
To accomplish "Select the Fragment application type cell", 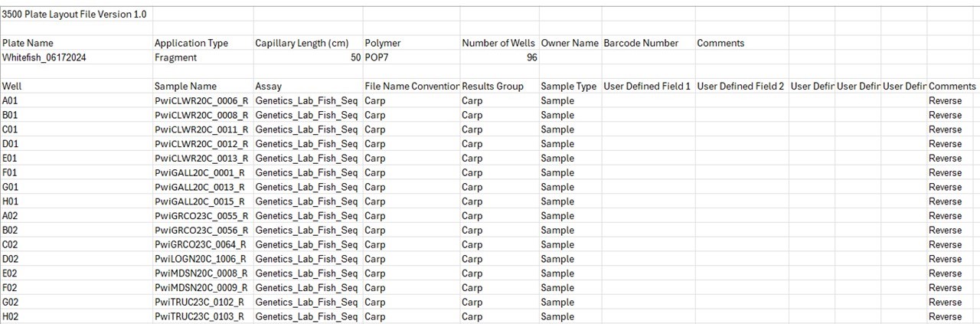I will coord(203,57).
